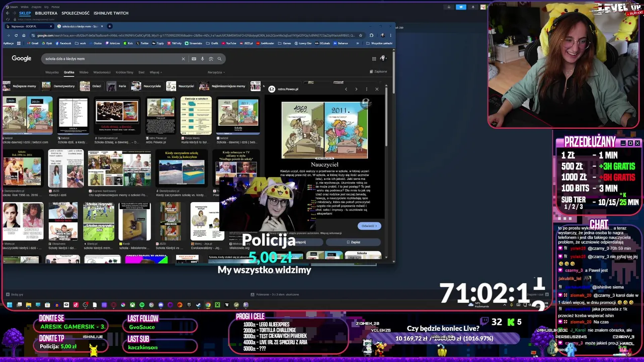644x362 pixels.
Task: Open Znajomi menu in Steam
Action: (x=36, y=7)
